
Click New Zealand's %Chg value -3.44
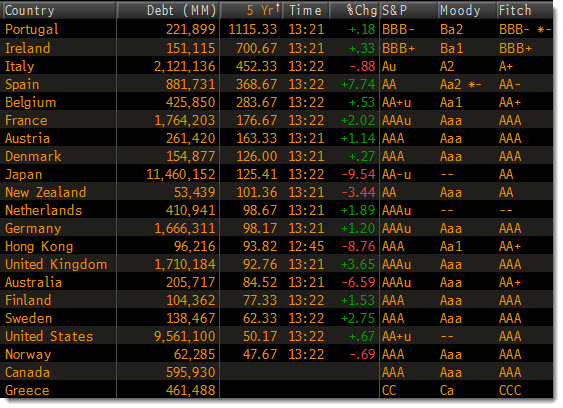click(358, 193)
